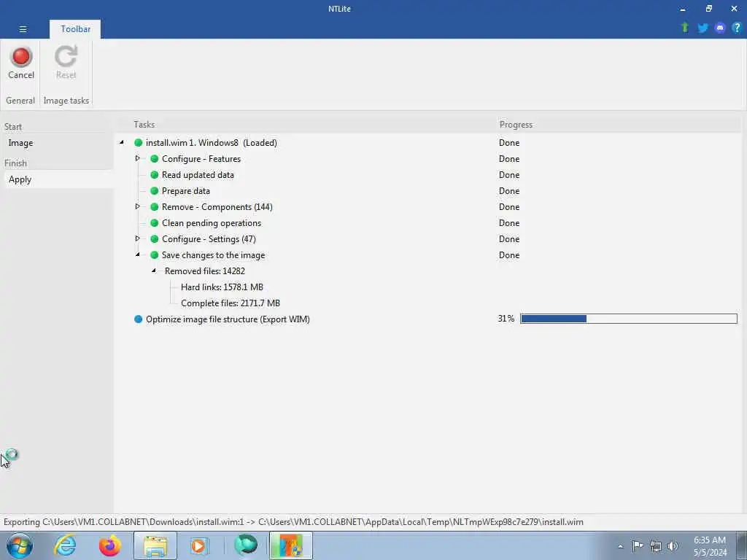Image resolution: width=747 pixels, height=560 pixels.
Task: Open the Discord link icon
Action: (x=720, y=28)
